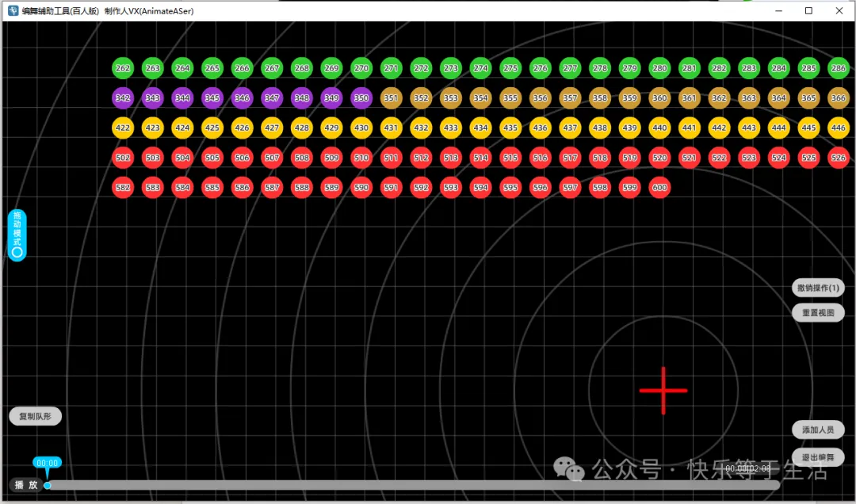Click the undo operation (1) button
This screenshot has height=504, width=856.
coord(818,288)
